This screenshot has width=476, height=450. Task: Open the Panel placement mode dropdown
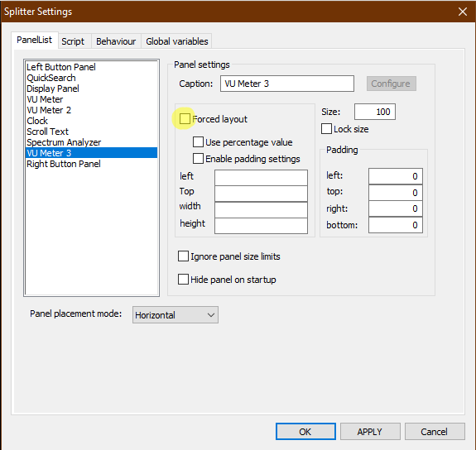click(x=175, y=315)
